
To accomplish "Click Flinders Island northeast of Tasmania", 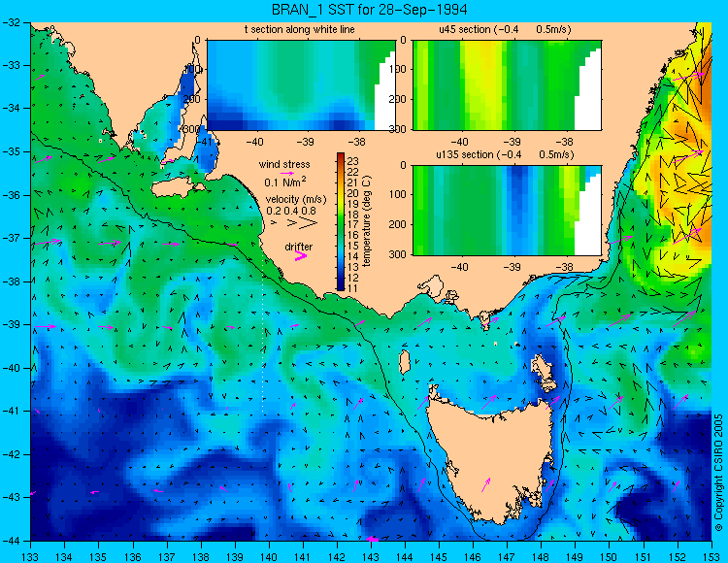I will [545, 373].
